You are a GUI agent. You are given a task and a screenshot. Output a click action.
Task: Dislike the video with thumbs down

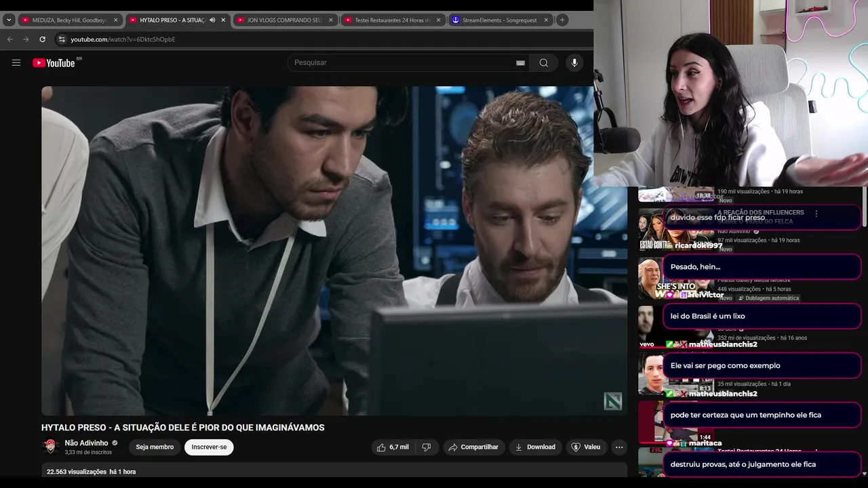427,447
